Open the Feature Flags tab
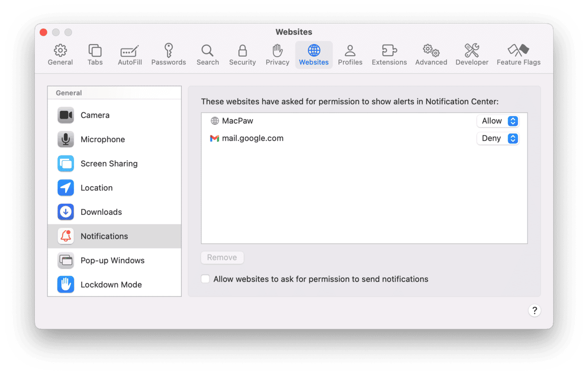This screenshot has width=588, height=375. [x=518, y=55]
